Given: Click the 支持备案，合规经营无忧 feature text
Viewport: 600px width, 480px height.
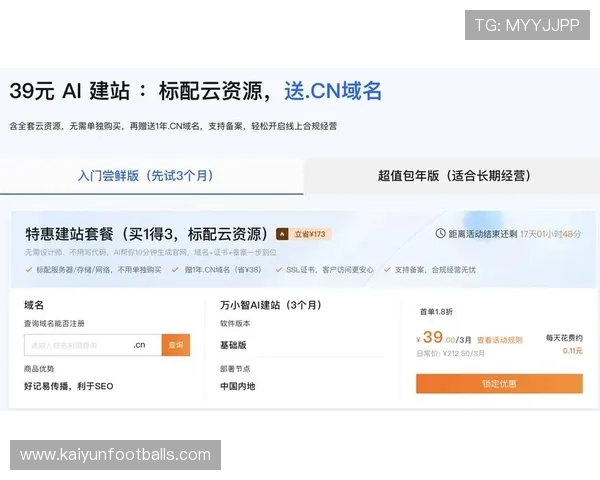Looking at the screenshot, I should [435, 270].
